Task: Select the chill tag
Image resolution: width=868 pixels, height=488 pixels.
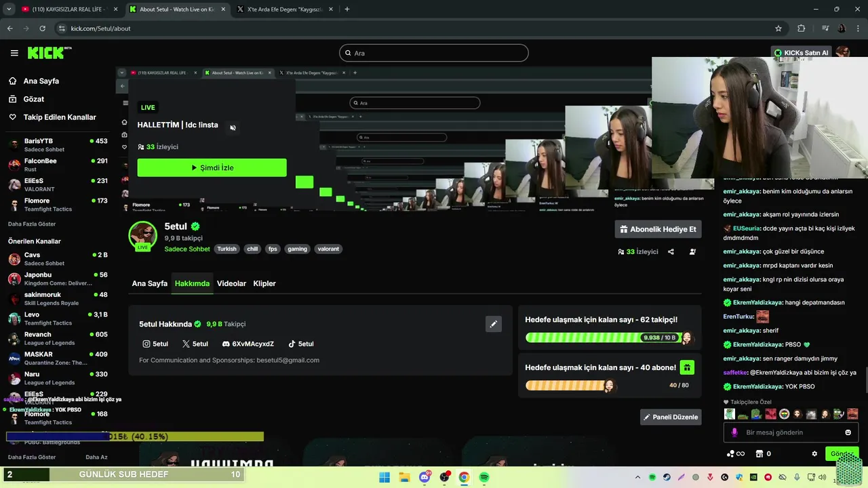Action: coord(252,249)
